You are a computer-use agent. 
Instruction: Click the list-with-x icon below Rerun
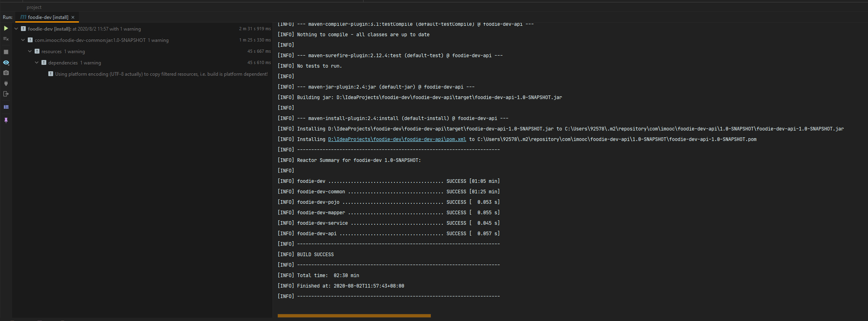[x=6, y=39]
